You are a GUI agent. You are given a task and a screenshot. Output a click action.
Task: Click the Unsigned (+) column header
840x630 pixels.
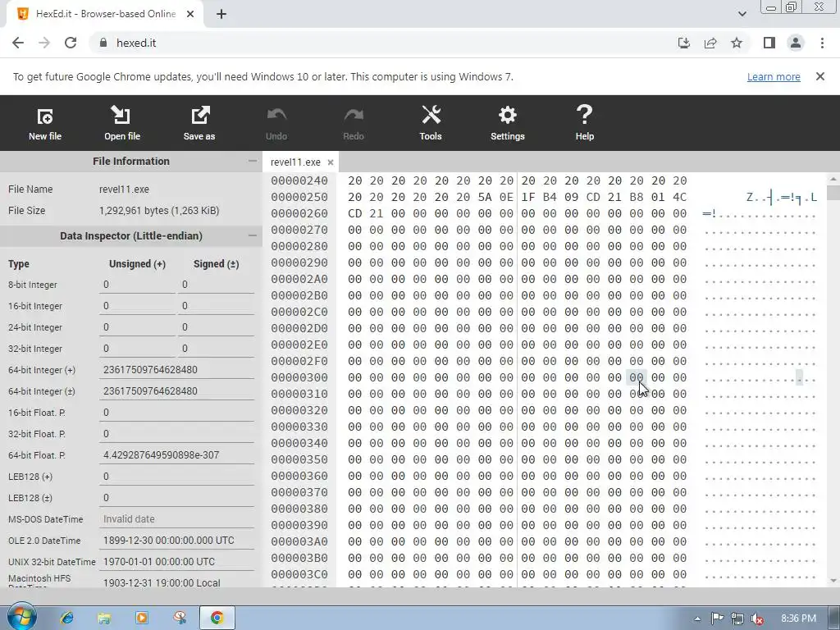coord(137,263)
